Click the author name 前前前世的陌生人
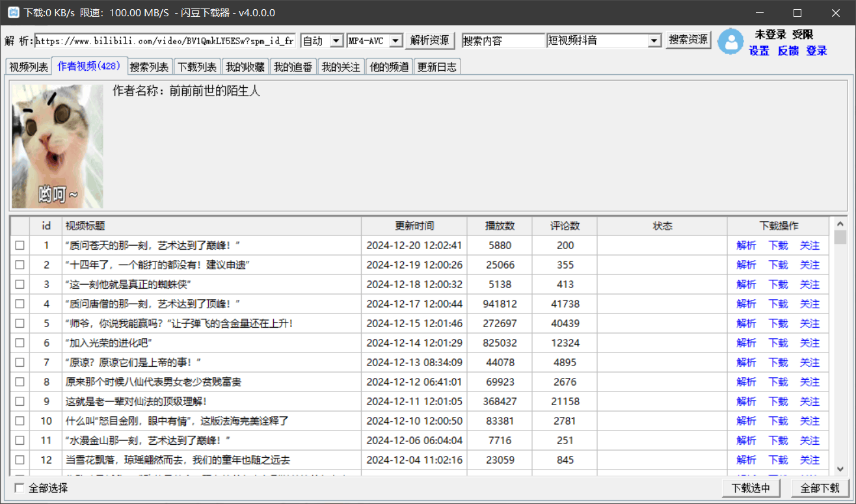Screen dimensions: 856x504 pos(215,91)
